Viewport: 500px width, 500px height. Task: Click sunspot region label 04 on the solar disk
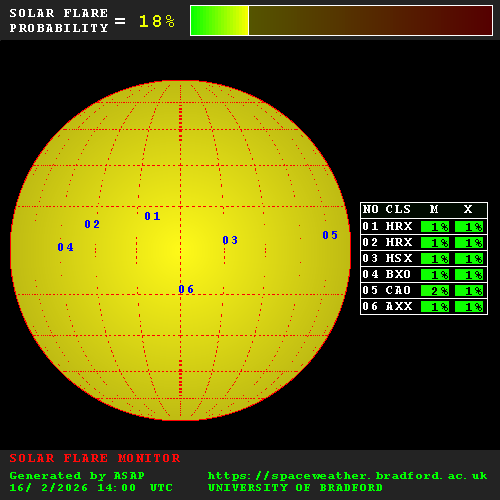pos(65,247)
